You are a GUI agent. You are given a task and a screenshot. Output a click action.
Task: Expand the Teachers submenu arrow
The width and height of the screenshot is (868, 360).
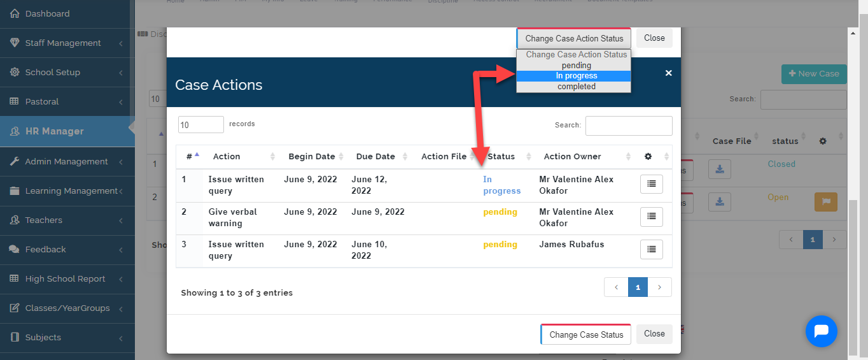(121, 220)
